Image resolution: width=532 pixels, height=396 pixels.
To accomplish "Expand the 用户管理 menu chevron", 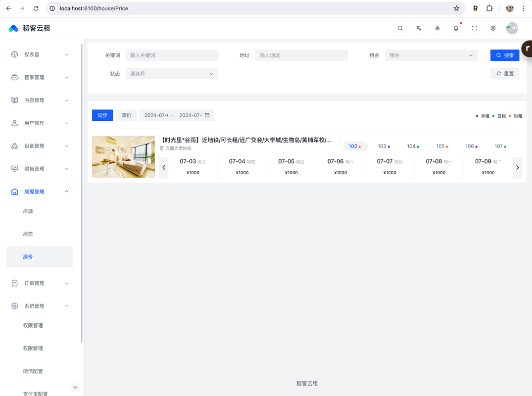I will pyautogui.click(x=66, y=123).
